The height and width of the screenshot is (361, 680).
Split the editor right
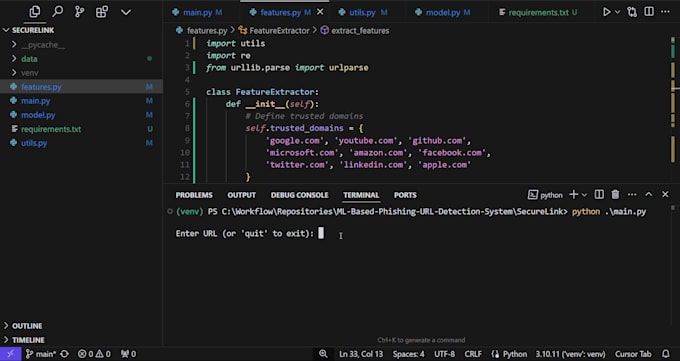pyautogui.click(x=649, y=12)
